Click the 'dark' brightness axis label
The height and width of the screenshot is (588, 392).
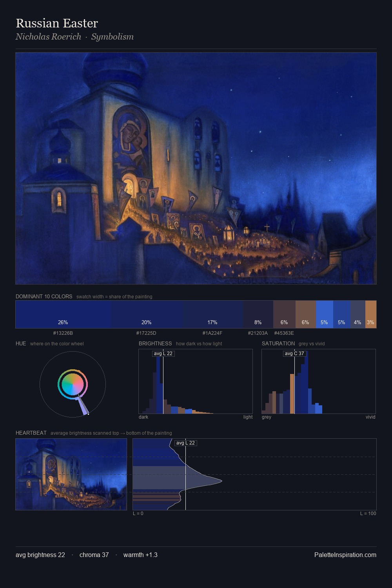point(143,417)
